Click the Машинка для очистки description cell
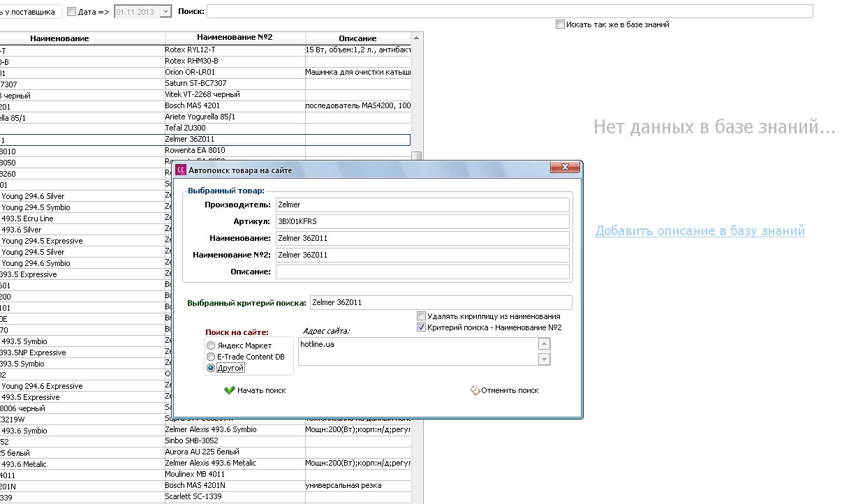 point(358,73)
